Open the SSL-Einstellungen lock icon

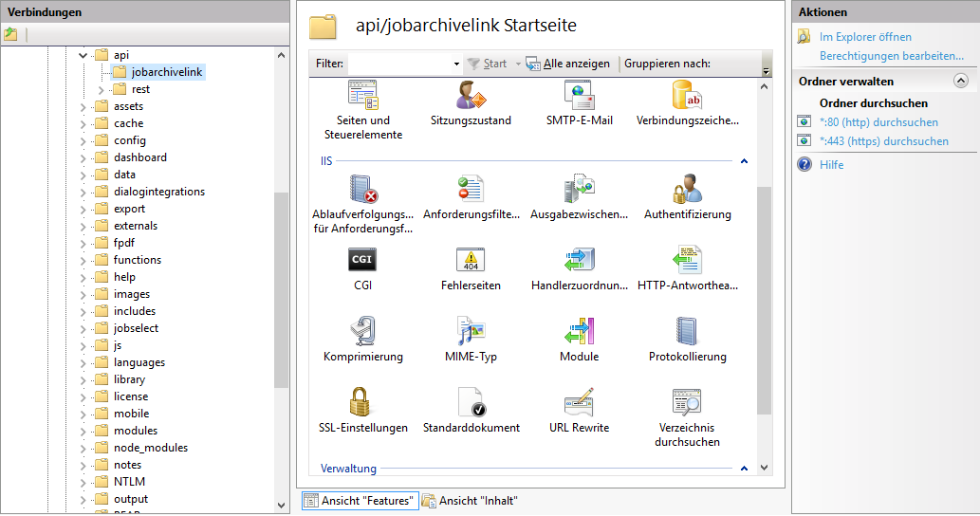pyautogui.click(x=362, y=402)
